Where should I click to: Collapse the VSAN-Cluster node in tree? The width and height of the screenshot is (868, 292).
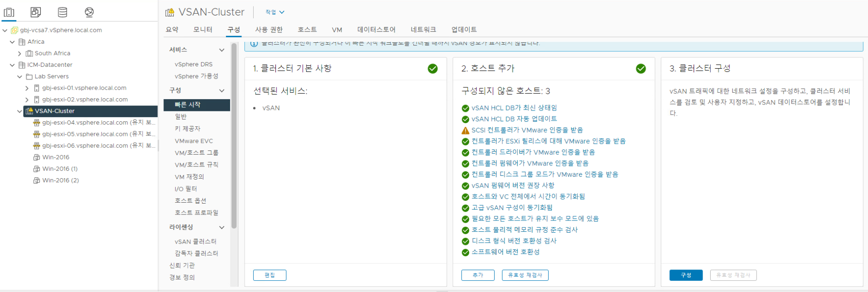pyautogui.click(x=20, y=111)
